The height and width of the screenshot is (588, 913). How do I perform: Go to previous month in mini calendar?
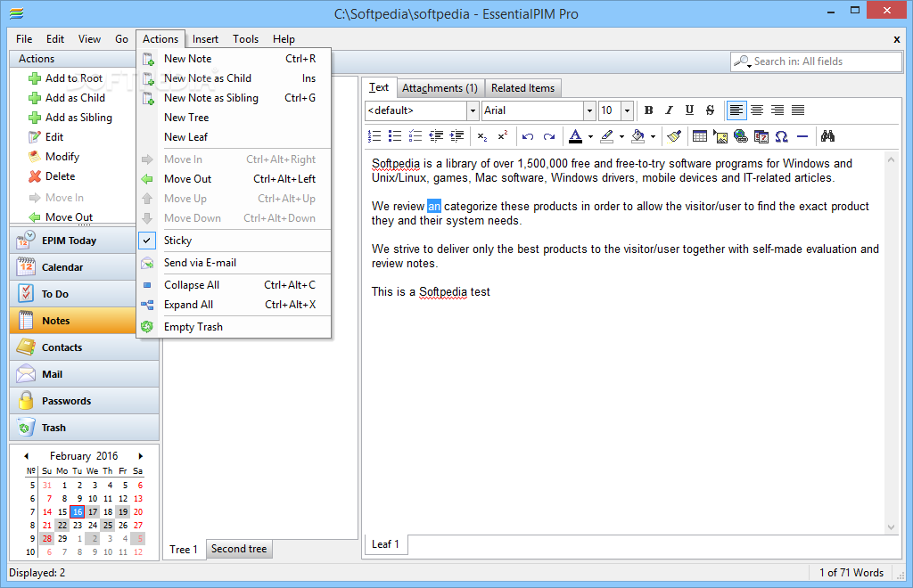coord(26,456)
